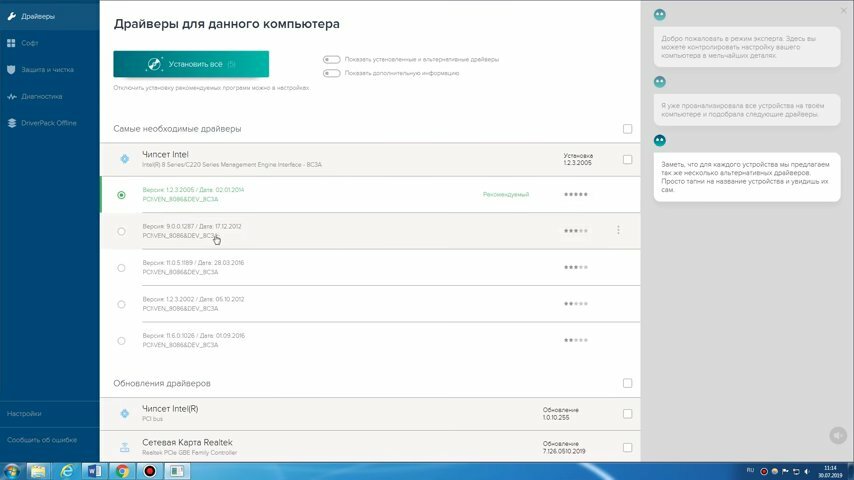
Task: Open the Софт section in the sidebar
Action: pos(49,42)
